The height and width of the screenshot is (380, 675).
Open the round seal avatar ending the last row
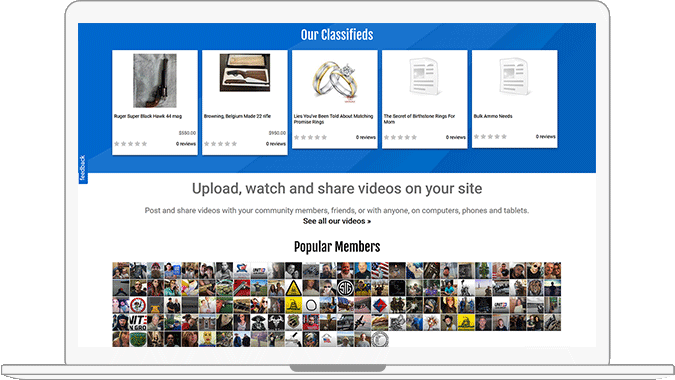[x=380, y=339]
